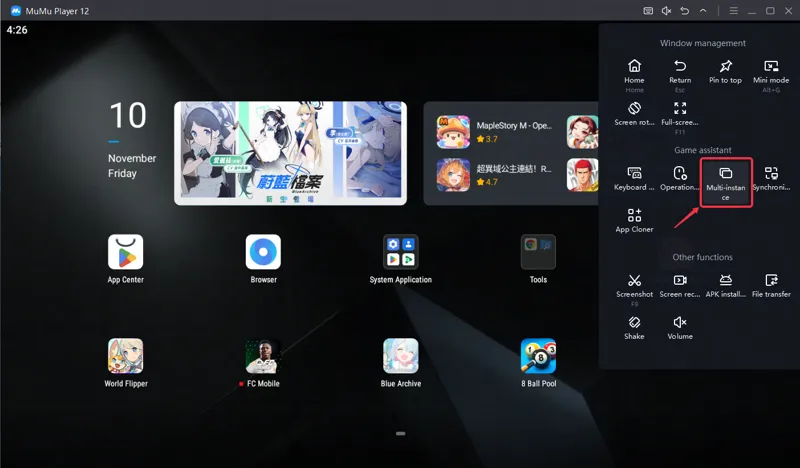This screenshot has height=468, width=800.
Task: Trigger the Shake function
Action: [x=634, y=328]
